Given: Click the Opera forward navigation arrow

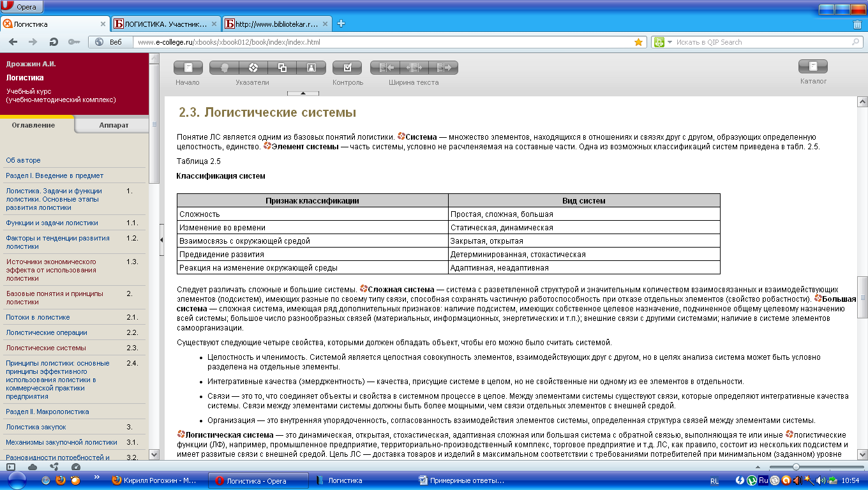Looking at the screenshot, I should coord(34,42).
